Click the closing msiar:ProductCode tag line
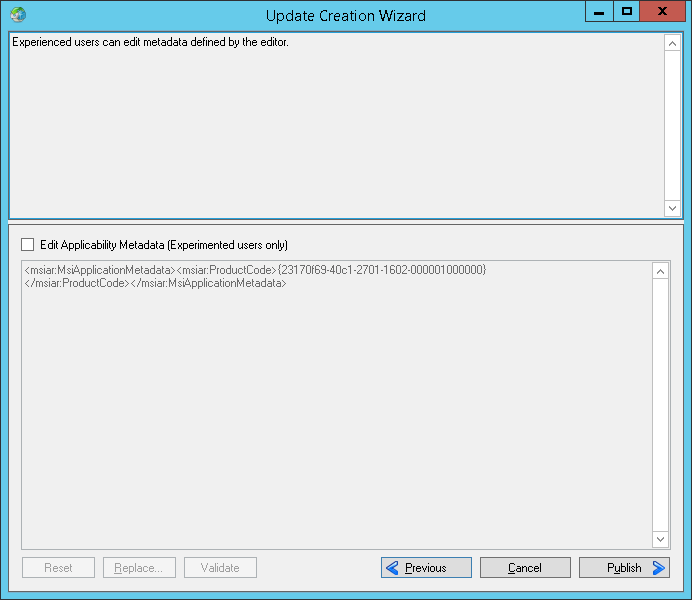 point(155,283)
